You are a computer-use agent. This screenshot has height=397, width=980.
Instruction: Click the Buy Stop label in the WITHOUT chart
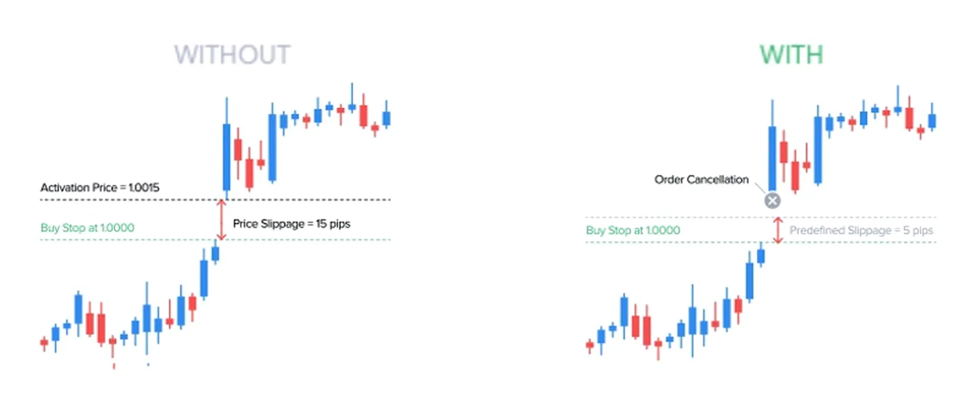pyautogui.click(x=87, y=228)
